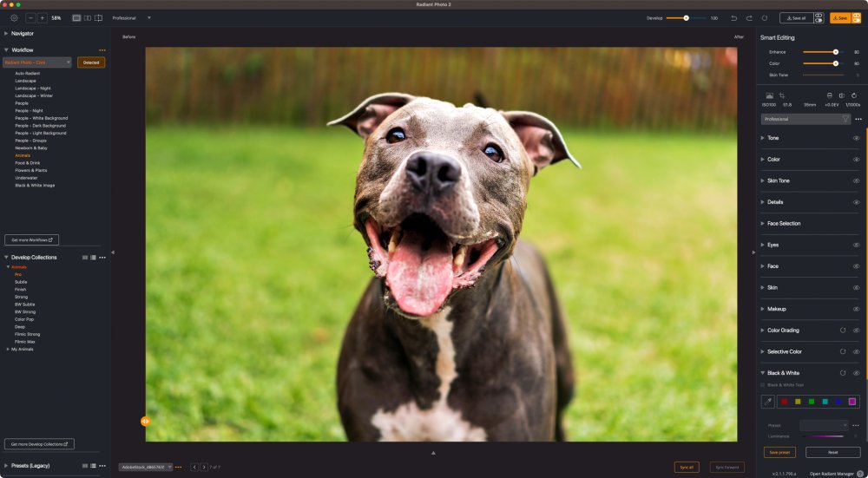Select the eyedropper tool in Black & White

coord(768,402)
